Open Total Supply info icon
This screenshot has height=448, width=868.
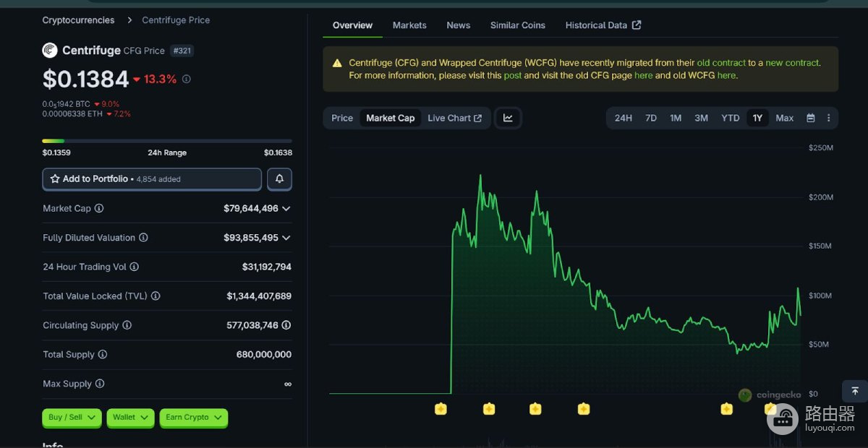tap(103, 355)
